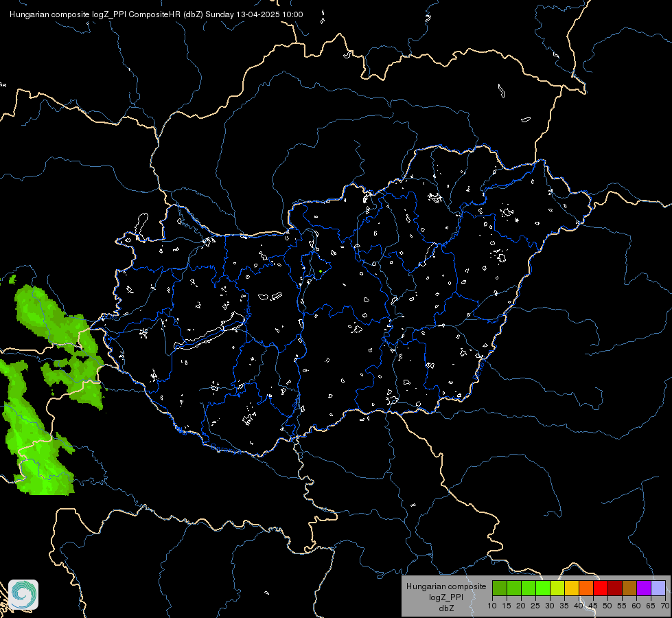Image resolution: width=672 pixels, height=618 pixels.
Task: Select the 60-65 dBZ purple swatch
Action: [644, 588]
